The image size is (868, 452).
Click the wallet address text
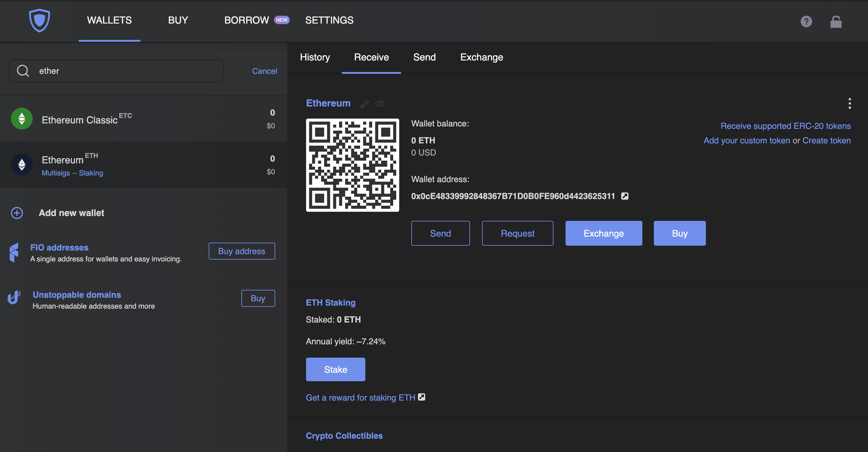tap(513, 196)
